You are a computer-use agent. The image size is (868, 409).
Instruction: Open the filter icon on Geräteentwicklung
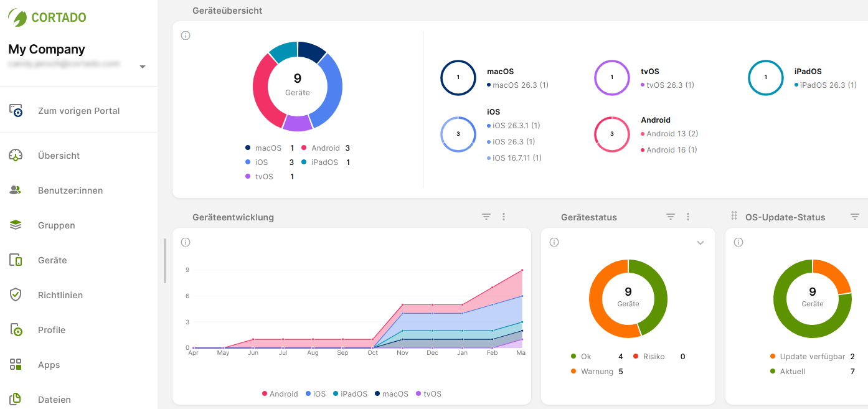click(486, 216)
